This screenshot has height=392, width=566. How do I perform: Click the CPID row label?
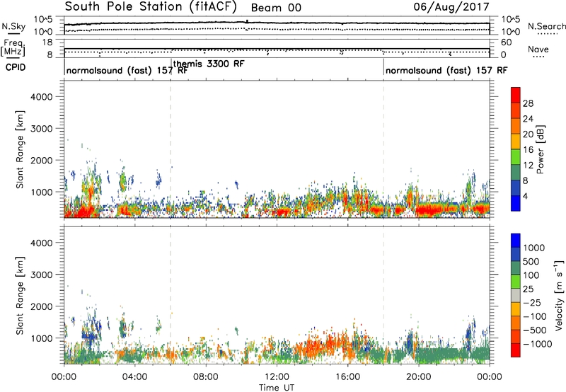[x=16, y=67]
